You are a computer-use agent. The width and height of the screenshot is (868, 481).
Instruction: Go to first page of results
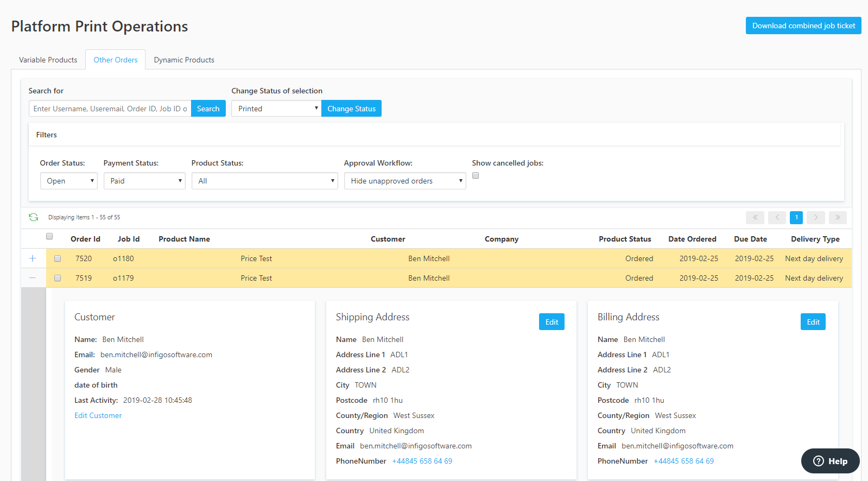(755, 218)
